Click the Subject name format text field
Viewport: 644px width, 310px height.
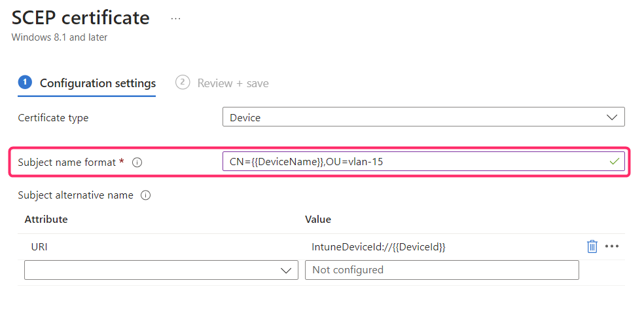click(x=412, y=161)
